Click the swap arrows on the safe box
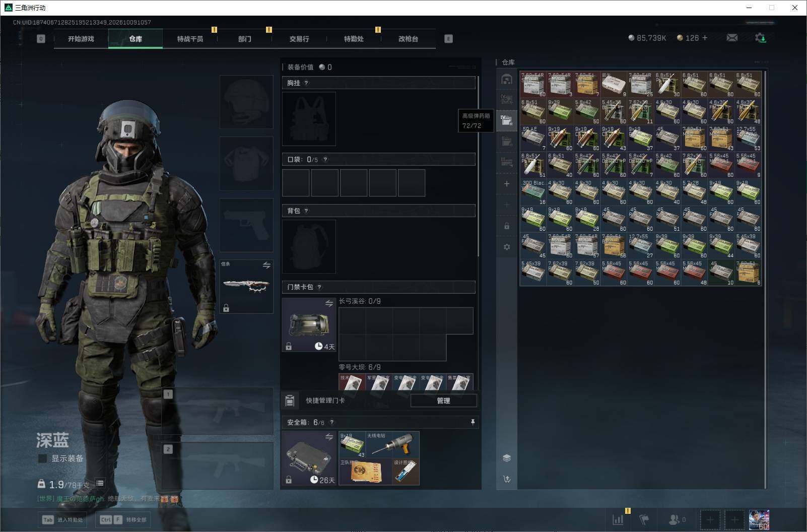Screen dimensions: 807x532 (329, 437)
